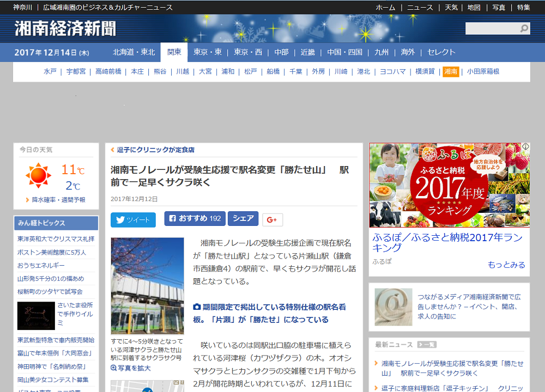The width and height of the screenshot is (545, 392).
Task: Click the @ advertising thumbnail image
Action: tap(393, 307)
